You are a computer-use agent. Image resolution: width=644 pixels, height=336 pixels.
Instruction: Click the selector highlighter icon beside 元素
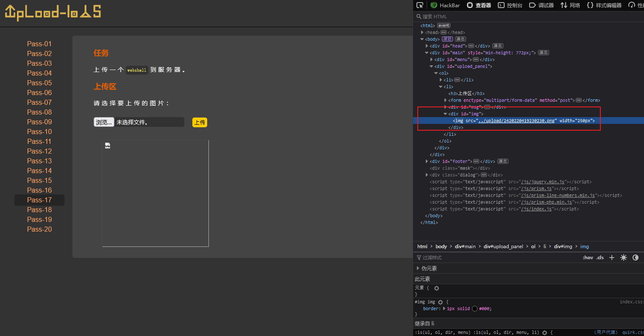click(x=436, y=288)
